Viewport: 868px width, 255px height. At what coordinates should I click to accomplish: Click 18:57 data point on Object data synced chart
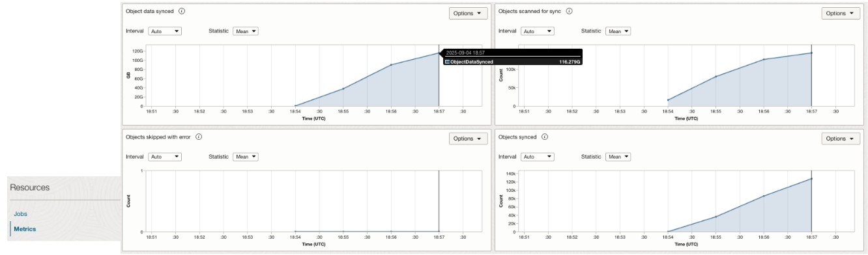[x=439, y=53]
